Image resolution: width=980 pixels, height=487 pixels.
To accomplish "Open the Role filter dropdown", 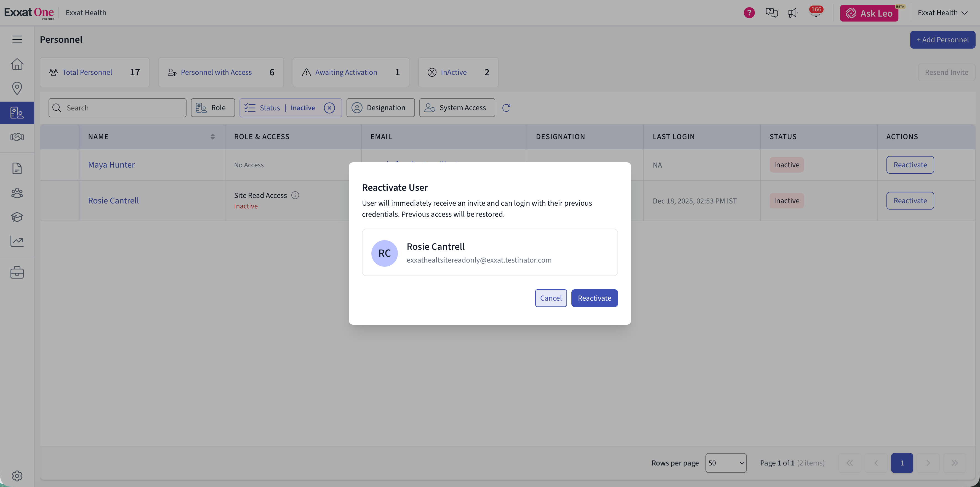I will click(213, 108).
